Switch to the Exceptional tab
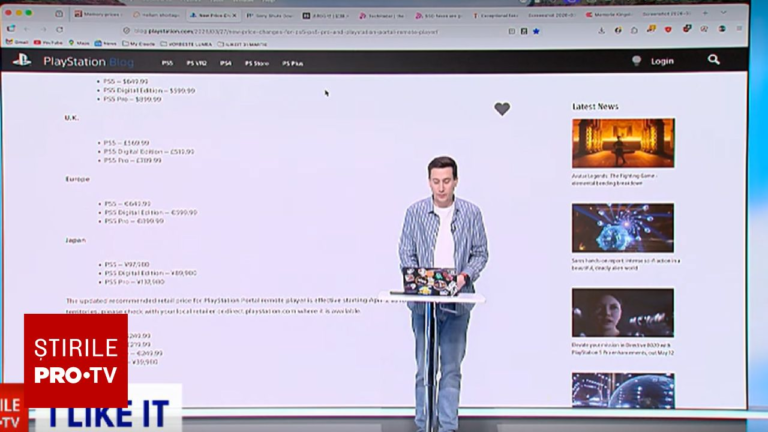Viewport: 768px width, 432px height. tap(495, 16)
